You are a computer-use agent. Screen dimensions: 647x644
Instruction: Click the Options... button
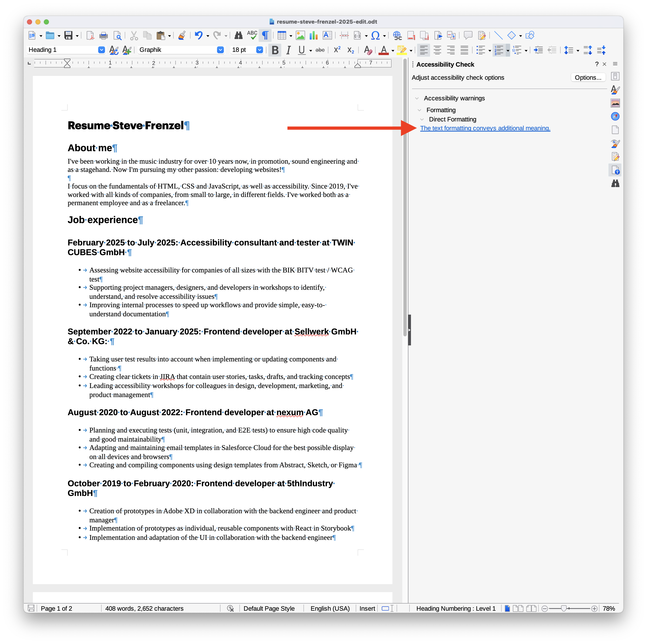pyautogui.click(x=588, y=78)
